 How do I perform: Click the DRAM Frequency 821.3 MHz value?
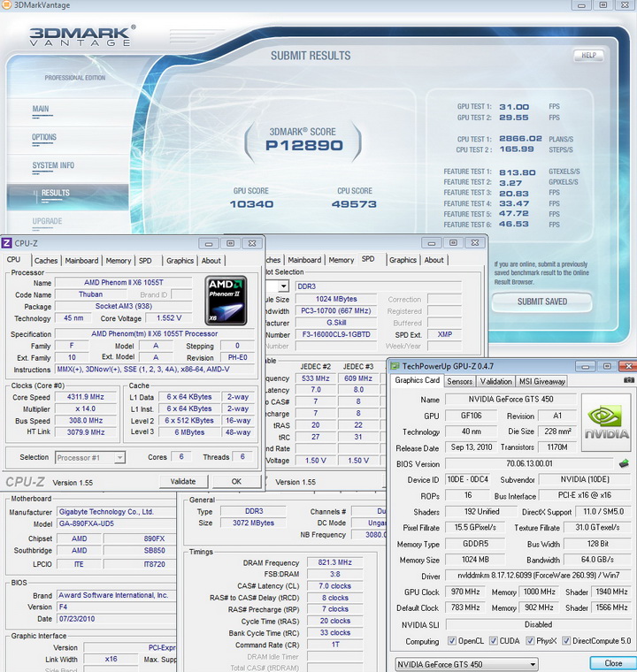coord(335,562)
